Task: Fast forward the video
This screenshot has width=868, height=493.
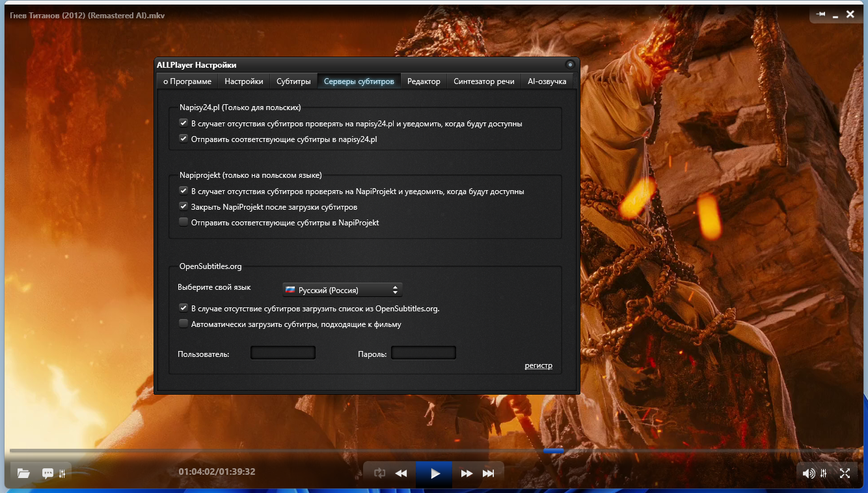Action: click(467, 473)
